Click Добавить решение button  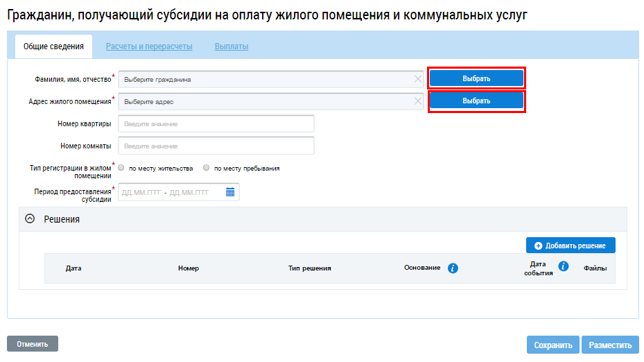571,245
